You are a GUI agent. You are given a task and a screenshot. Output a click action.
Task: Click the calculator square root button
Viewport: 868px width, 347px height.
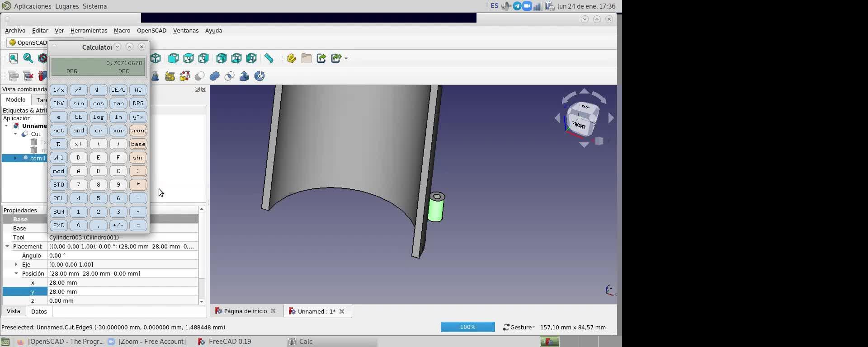pos(99,90)
